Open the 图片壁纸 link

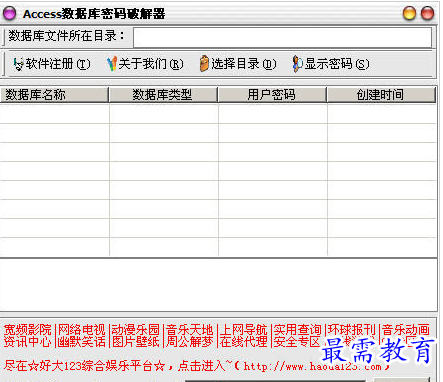[x=136, y=342]
